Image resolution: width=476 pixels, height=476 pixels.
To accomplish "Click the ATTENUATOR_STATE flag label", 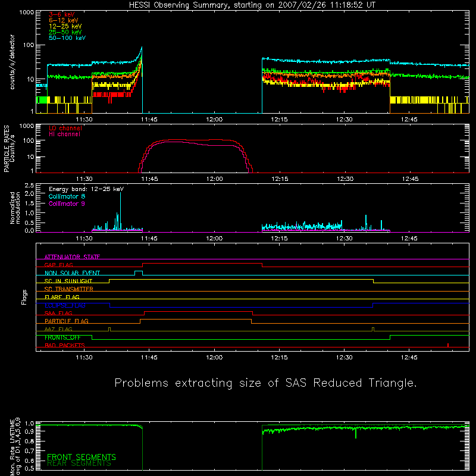I will pyautogui.click(x=72, y=257).
